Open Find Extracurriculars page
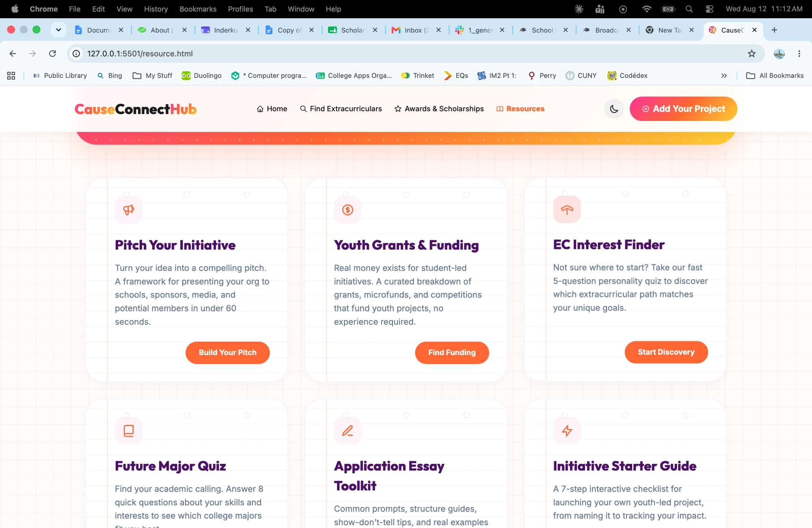 click(x=341, y=109)
